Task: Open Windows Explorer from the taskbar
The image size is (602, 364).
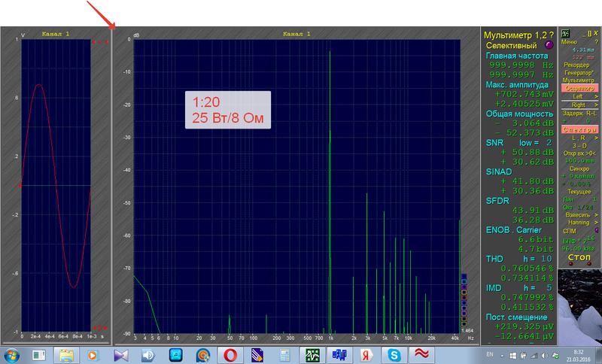Action: (x=66, y=355)
